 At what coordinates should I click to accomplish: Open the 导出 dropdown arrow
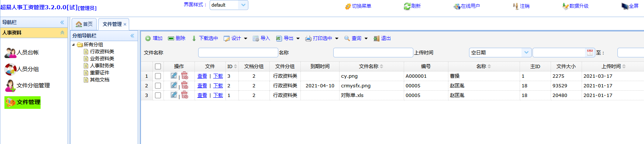[x=298, y=38]
